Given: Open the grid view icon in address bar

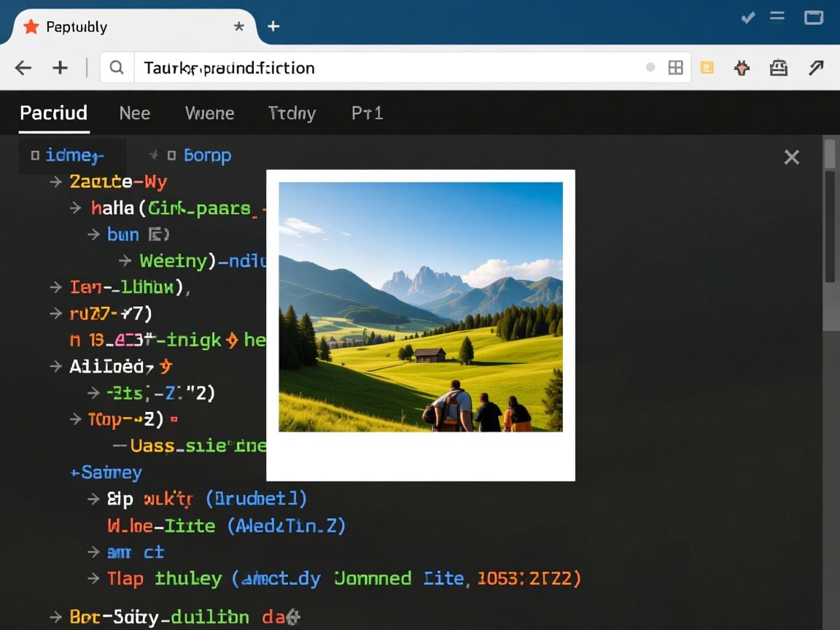Looking at the screenshot, I should coord(676,68).
